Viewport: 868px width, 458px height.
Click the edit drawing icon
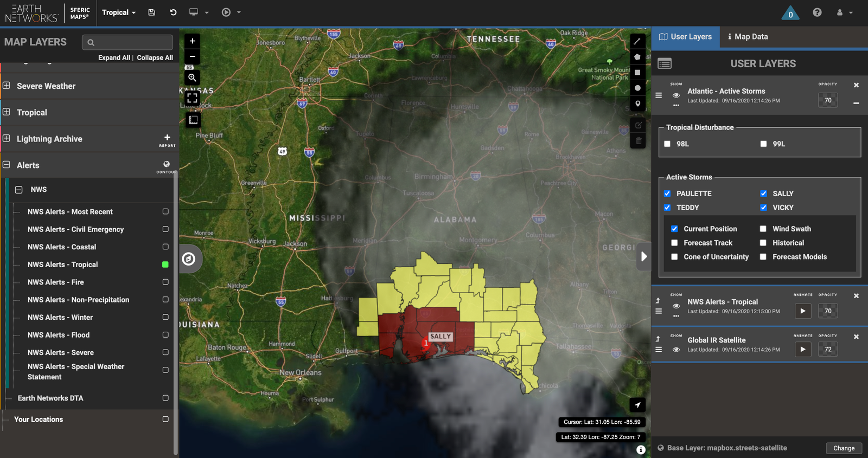(639, 125)
